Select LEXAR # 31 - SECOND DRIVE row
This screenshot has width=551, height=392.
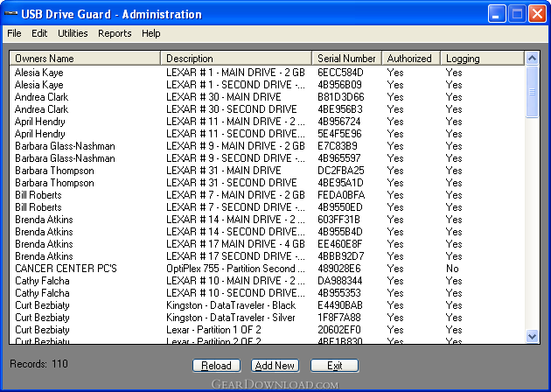click(x=267, y=183)
